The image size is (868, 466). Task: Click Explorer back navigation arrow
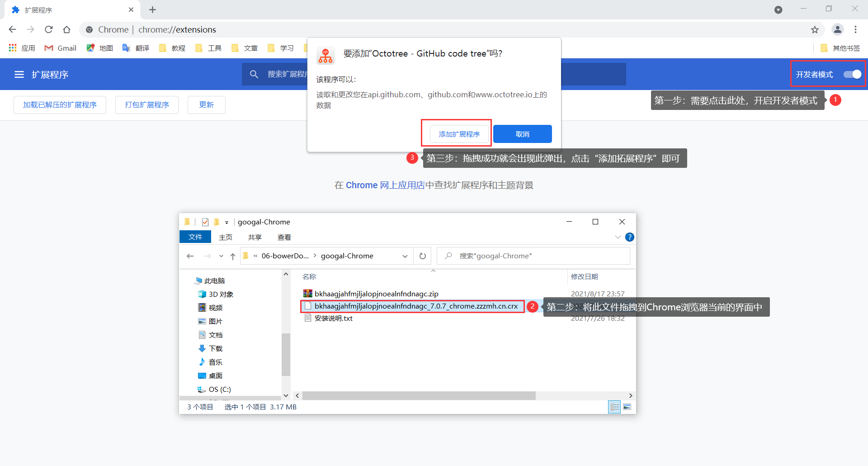[x=190, y=256]
